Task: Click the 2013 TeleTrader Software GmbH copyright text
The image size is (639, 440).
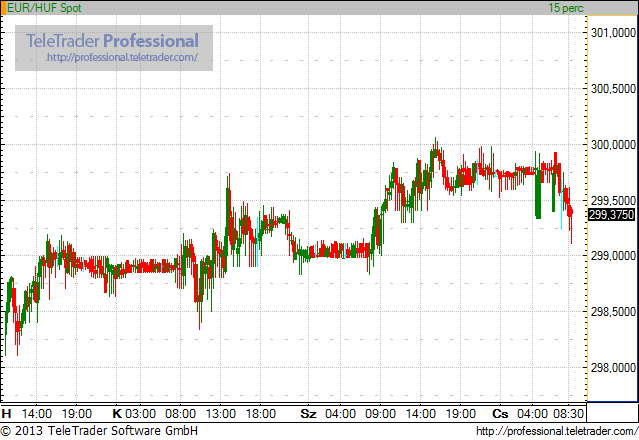Action: [99, 431]
